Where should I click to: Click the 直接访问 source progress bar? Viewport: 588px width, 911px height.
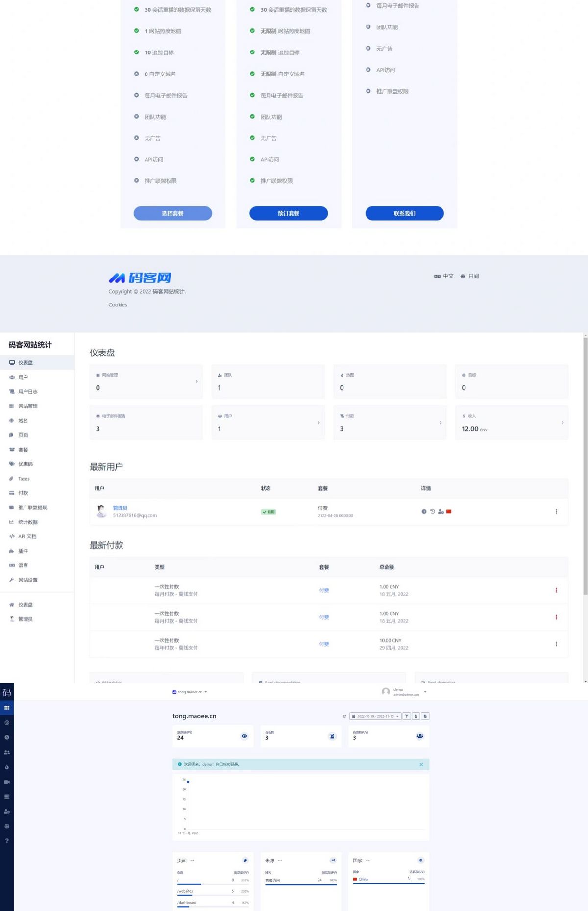click(301, 884)
